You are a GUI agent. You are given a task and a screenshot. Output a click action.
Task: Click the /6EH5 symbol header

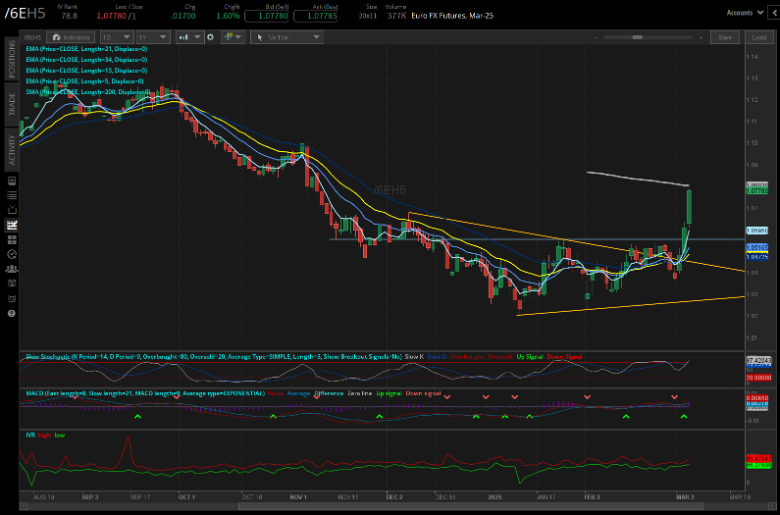click(25, 13)
